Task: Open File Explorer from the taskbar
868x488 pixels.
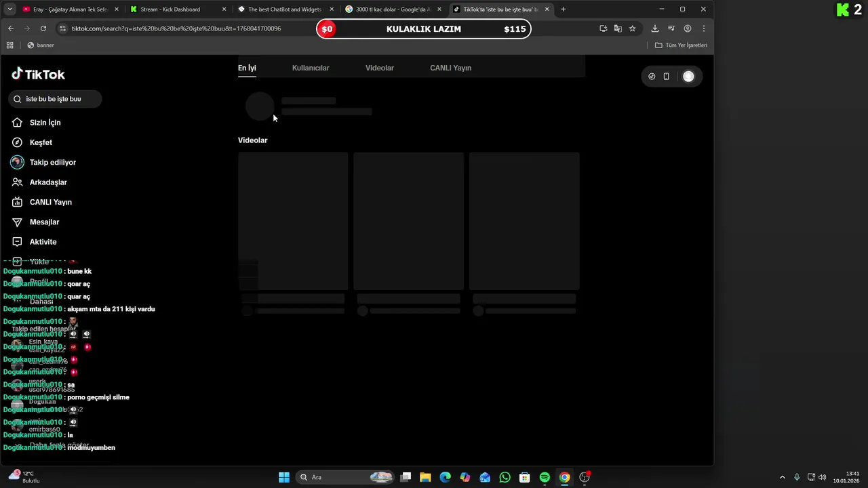Action: pyautogui.click(x=425, y=477)
